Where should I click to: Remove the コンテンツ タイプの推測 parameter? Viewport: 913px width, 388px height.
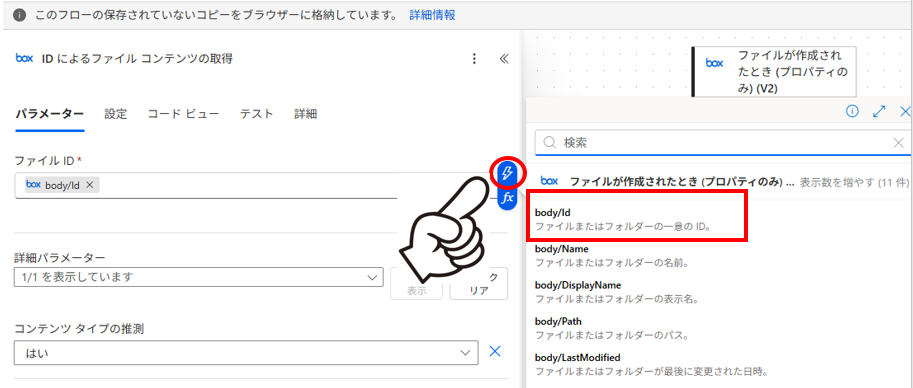(494, 351)
